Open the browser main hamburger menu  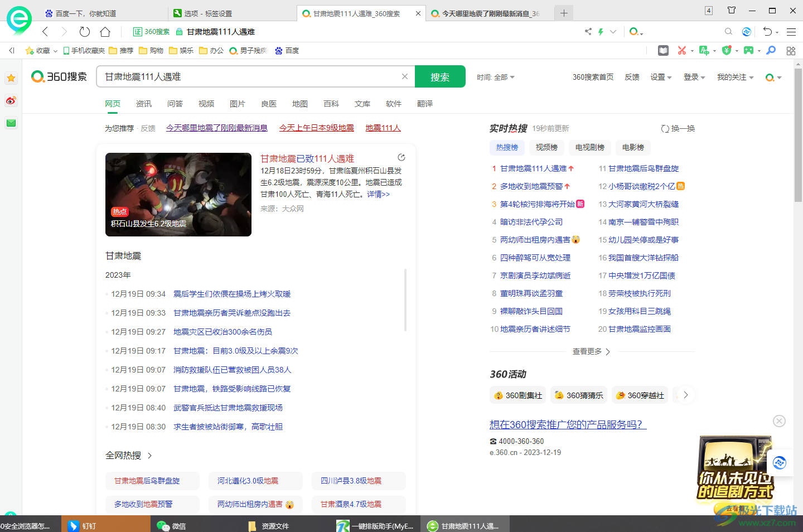[x=791, y=32]
